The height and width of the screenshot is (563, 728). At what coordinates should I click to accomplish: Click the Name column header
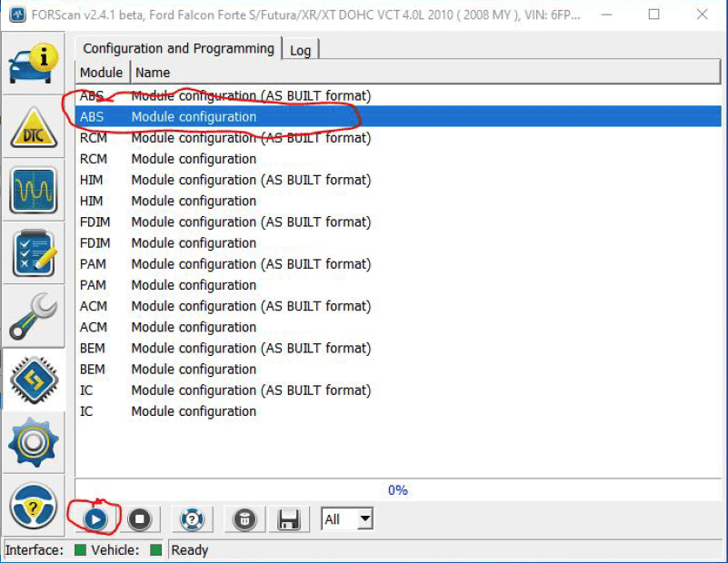424,73
